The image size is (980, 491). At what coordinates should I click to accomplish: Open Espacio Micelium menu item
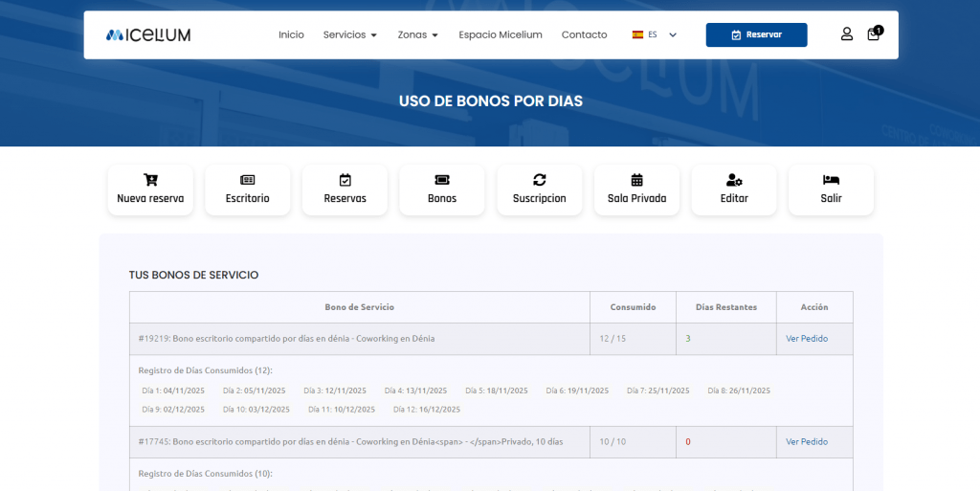(500, 35)
